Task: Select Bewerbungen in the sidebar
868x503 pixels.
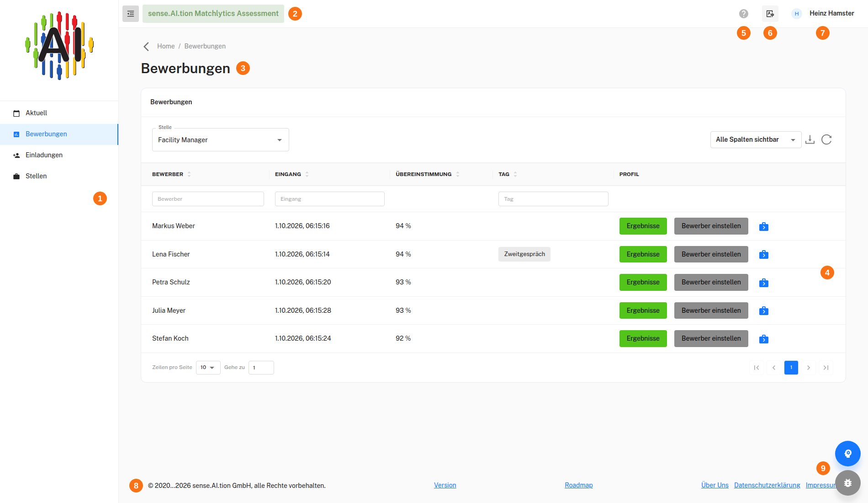Action: tap(59, 134)
